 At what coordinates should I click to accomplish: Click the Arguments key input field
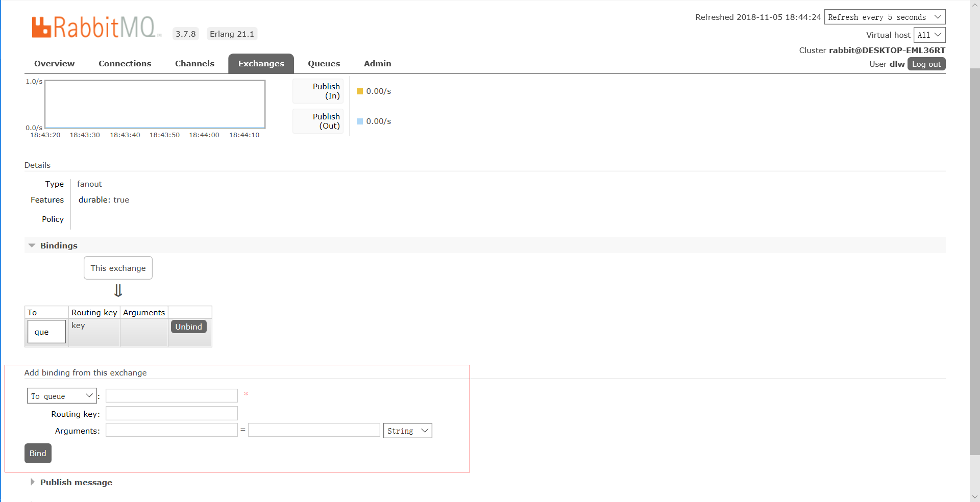point(171,430)
